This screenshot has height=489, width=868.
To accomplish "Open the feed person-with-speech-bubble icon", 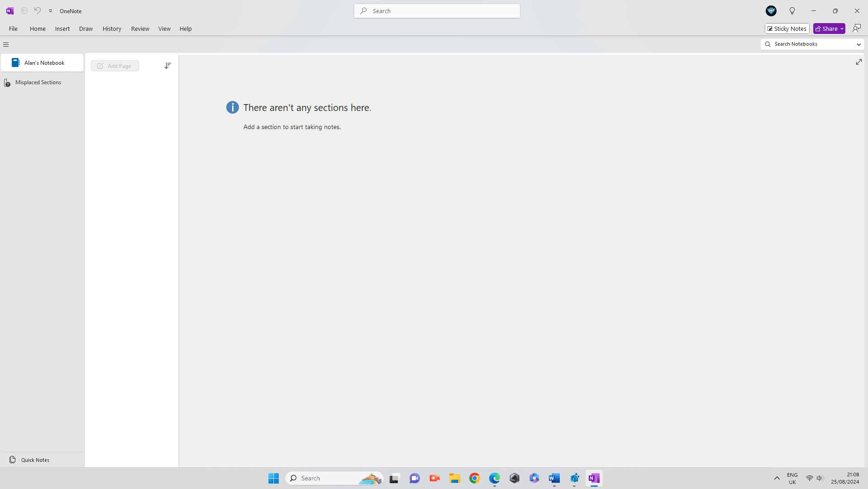I will [857, 29].
